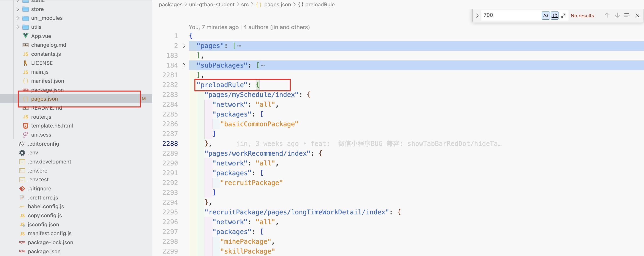Select uni-qtbao-student breadcrumb segment

pos(212,4)
